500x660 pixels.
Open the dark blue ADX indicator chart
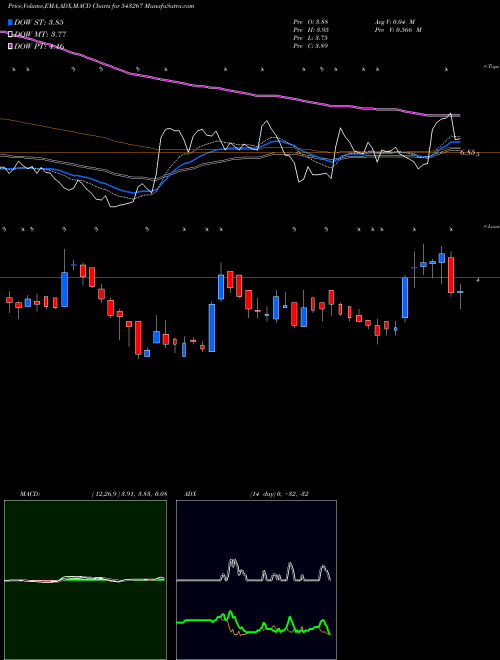pyautogui.click(x=256, y=580)
